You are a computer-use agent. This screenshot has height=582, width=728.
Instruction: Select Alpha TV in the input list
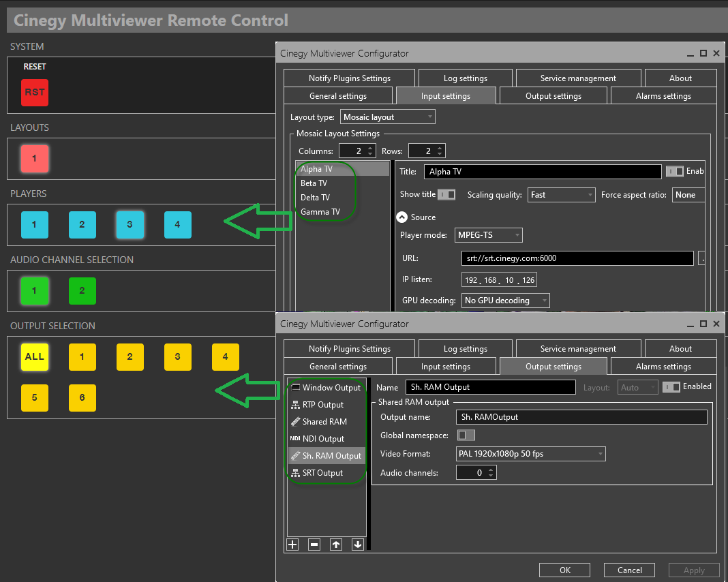pyautogui.click(x=343, y=169)
